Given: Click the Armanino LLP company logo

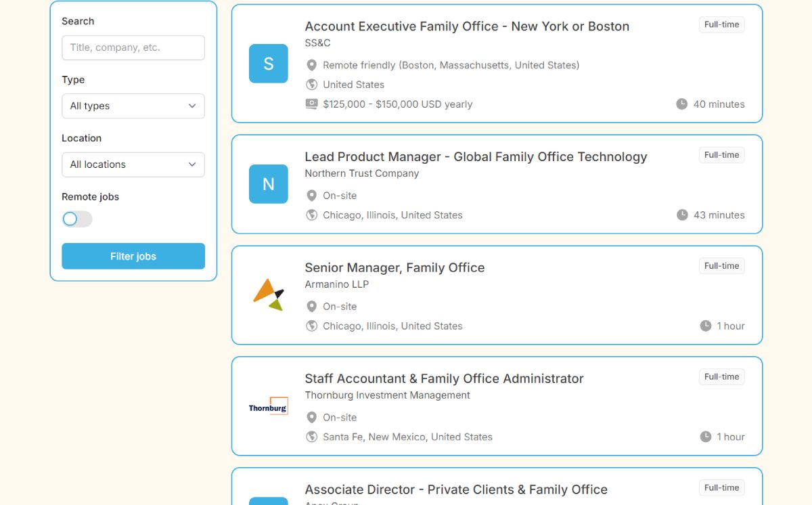Looking at the screenshot, I should click(269, 295).
